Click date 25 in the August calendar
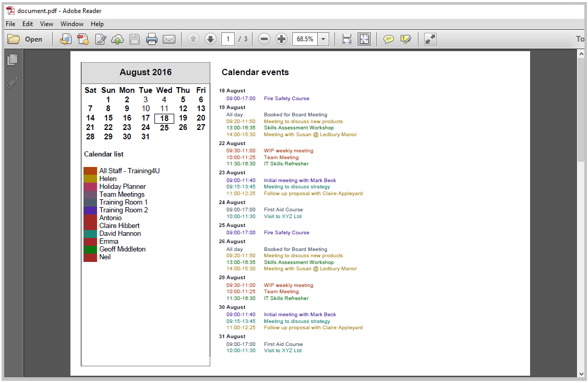 pyautogui.click(x=164, y=128)
